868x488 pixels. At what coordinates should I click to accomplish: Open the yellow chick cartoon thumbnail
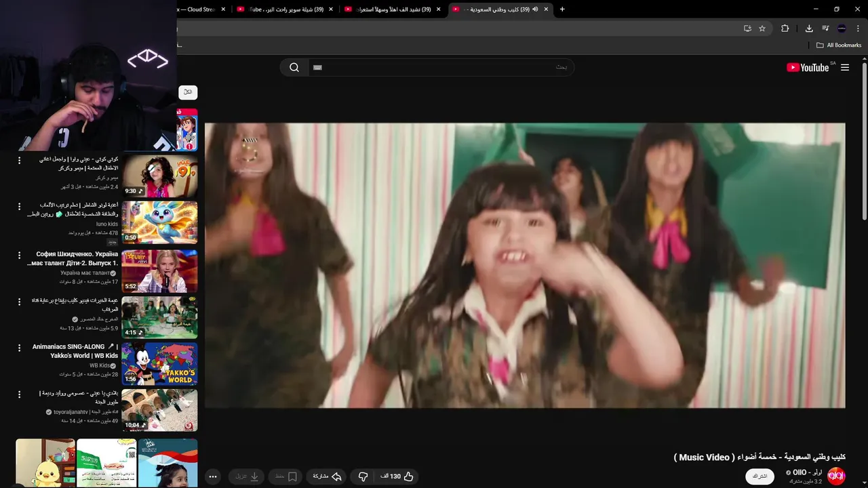tap(45, 462)
